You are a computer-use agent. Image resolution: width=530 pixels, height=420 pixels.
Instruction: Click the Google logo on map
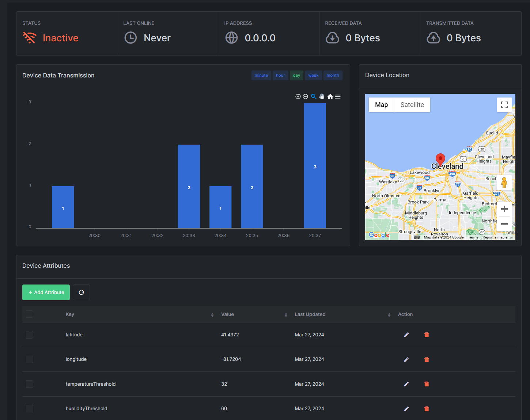coord(379,235)
